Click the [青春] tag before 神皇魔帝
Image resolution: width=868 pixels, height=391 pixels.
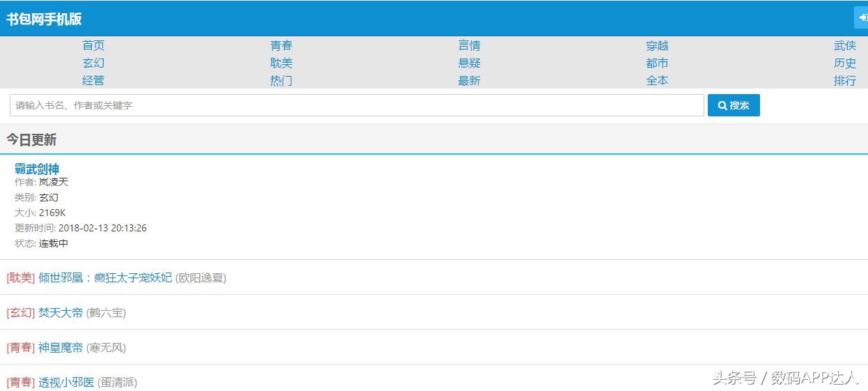20,347
